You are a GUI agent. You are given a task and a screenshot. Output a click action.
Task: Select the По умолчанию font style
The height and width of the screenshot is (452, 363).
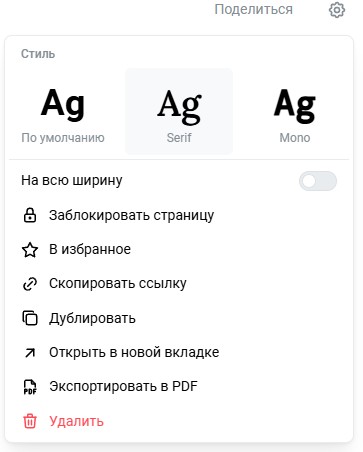(63, 111)
